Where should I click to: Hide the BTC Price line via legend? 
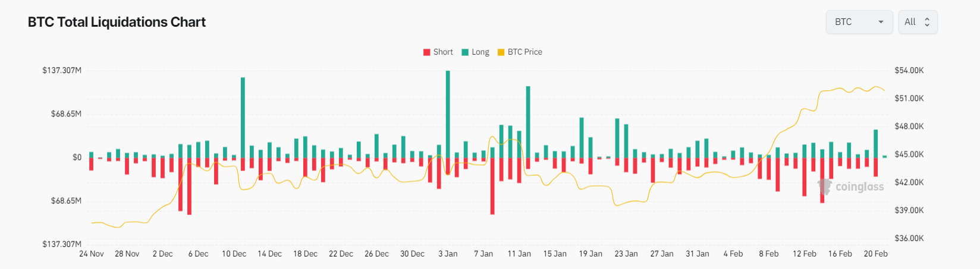[x=524, y=52]
